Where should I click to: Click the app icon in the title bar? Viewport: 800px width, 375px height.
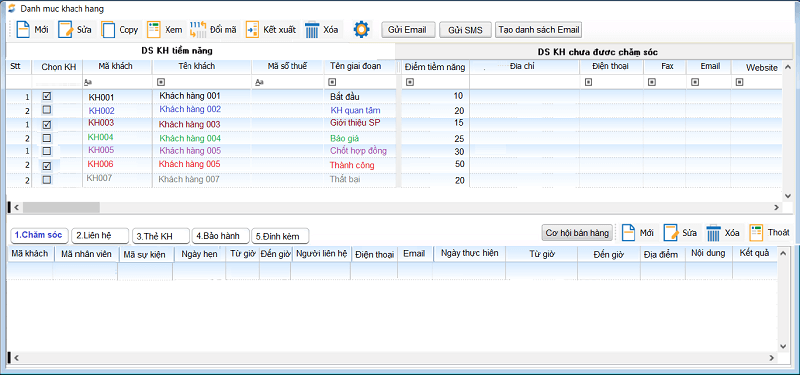click(x=11, y=9)
